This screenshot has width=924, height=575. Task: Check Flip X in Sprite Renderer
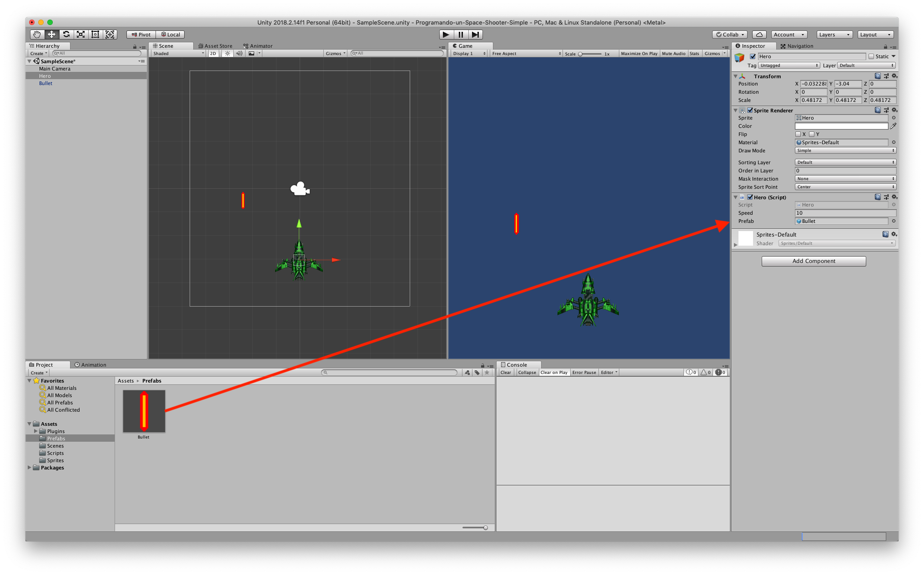pos(798,134)
